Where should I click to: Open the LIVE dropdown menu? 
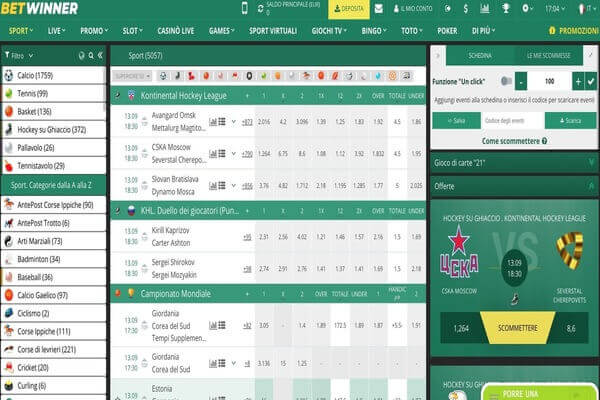56,31
